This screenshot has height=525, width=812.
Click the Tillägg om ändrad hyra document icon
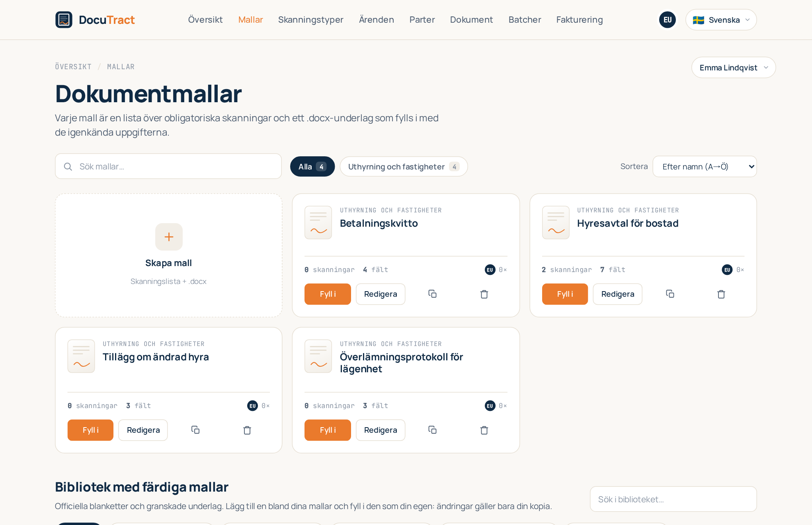pyautogui.click(x=81, y=356)
